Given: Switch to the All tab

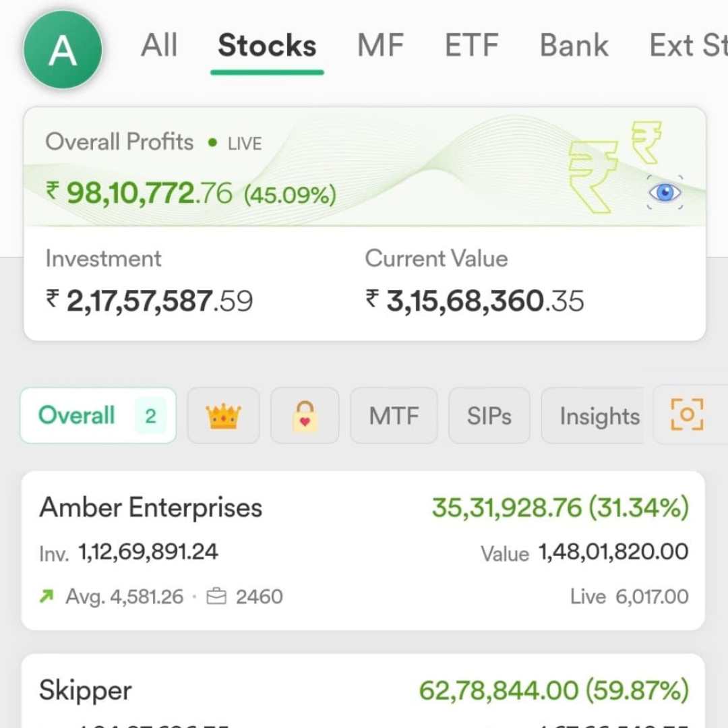Looking at the screenshot, I should (x=159, y=46).
